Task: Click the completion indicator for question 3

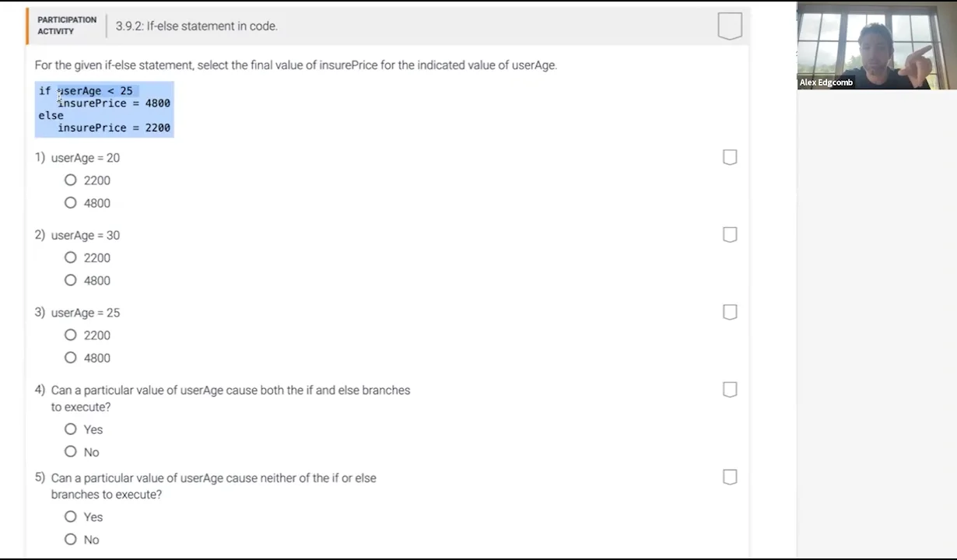Action: 730,312
